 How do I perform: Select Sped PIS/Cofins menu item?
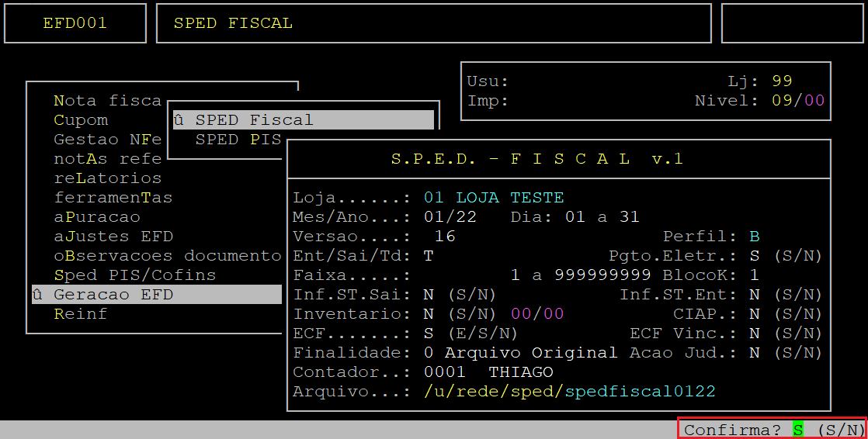click(134, 275)
